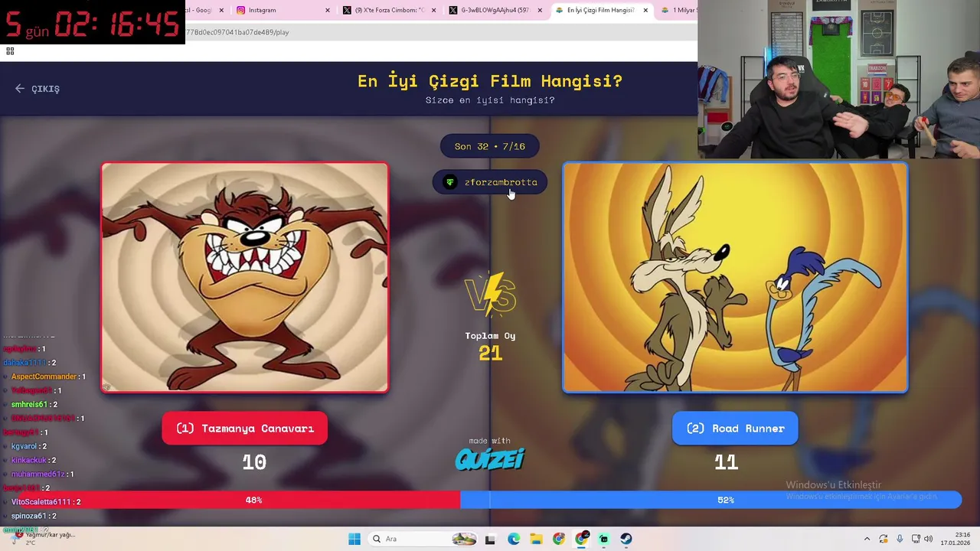This screenshot has height=551, width=980.
Task: Open the network tray icon
Action: 916,539
